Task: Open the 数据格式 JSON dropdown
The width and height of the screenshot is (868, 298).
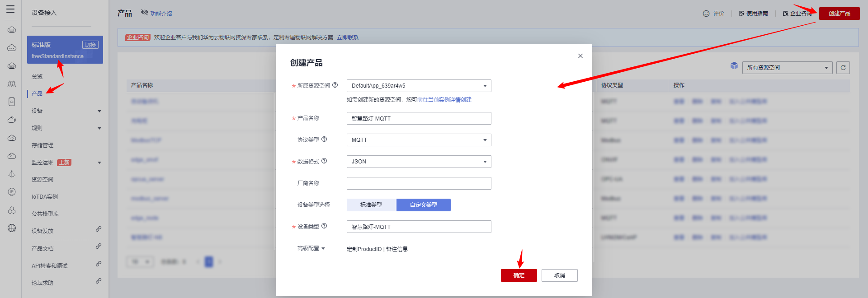Action: click(x=419, y=162)
